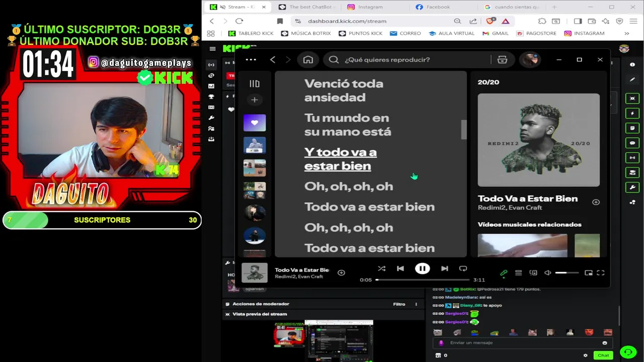This screenshot has width=644, height=362.
Task: Open PUNTOS KICK bookmark
Action: (360, 33)
